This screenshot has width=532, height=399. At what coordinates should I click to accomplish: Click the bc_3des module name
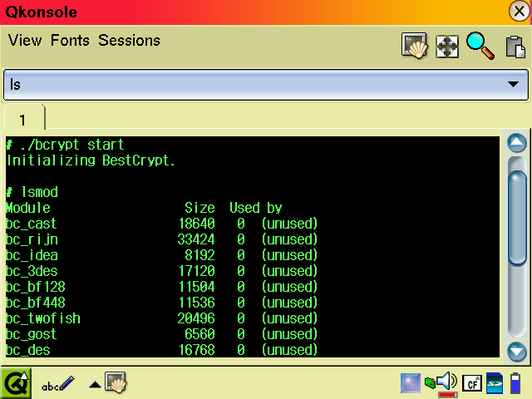[32, 272]
